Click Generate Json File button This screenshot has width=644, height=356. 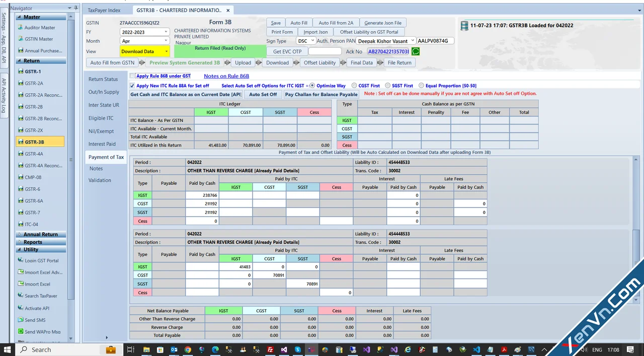pyautogui.click(x=383, y=23)
